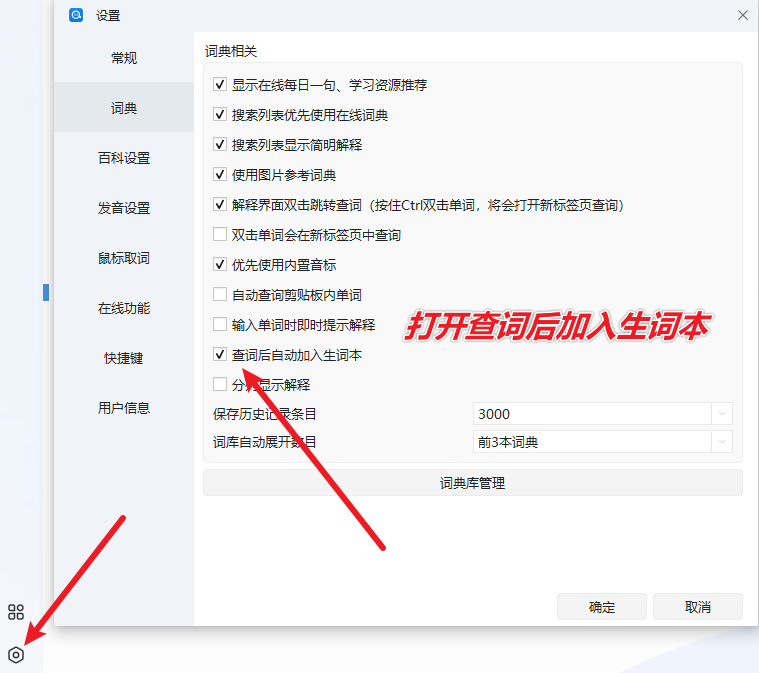The image size is (759, 673).
Task: Open the 发音设置 tab
Action: tap(124, 208)
